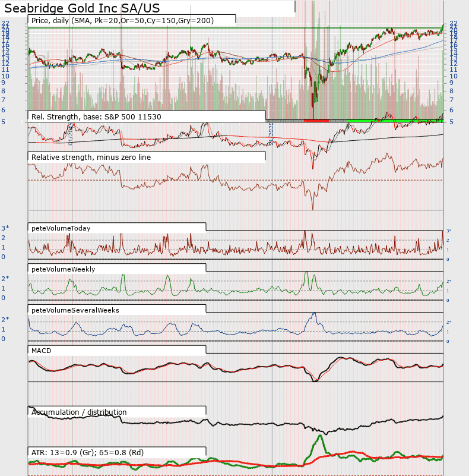Click the 8 label on the left price axis

(4, 91)
